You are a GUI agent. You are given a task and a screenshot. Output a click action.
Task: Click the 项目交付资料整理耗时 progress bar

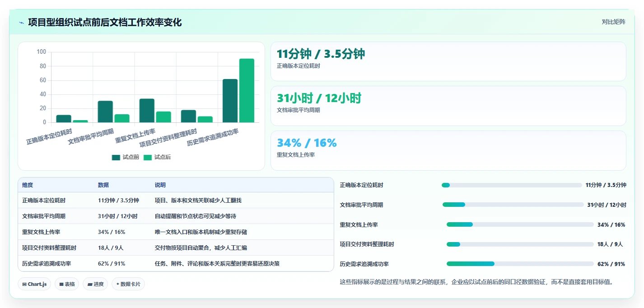click(x=520, y=244)
